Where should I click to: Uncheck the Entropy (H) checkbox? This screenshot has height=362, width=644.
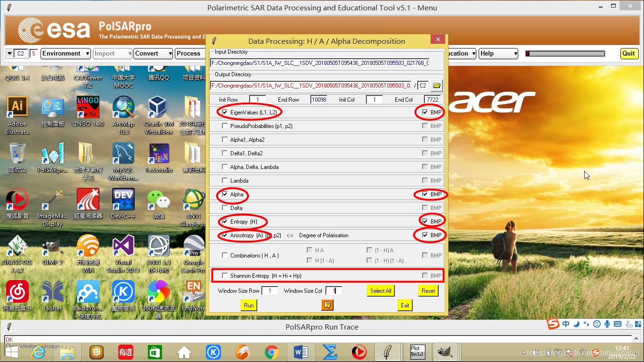pos(225,222)
